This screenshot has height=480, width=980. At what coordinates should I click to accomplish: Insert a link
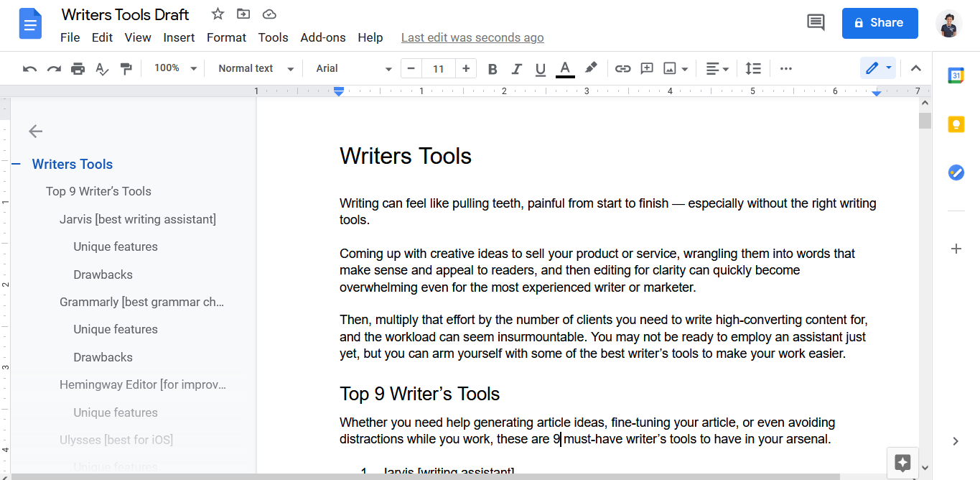622,69
